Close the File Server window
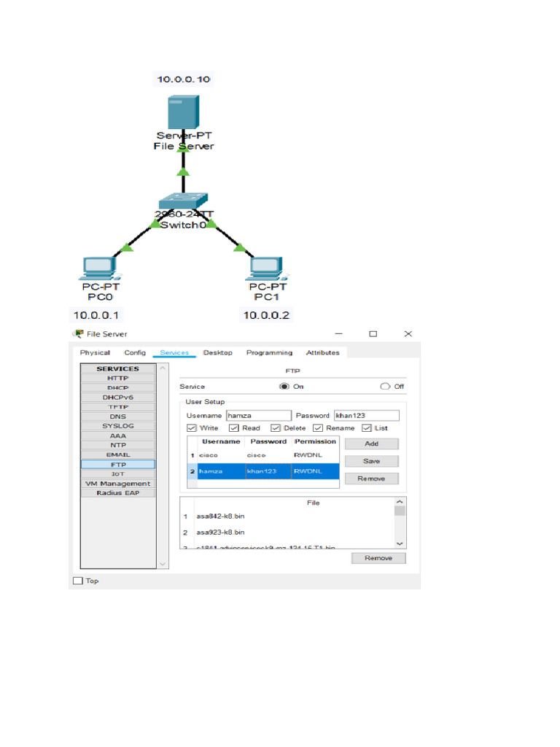The height and width of the screenshot is (747, 560). pyautogui.click(x=408, y=333)
